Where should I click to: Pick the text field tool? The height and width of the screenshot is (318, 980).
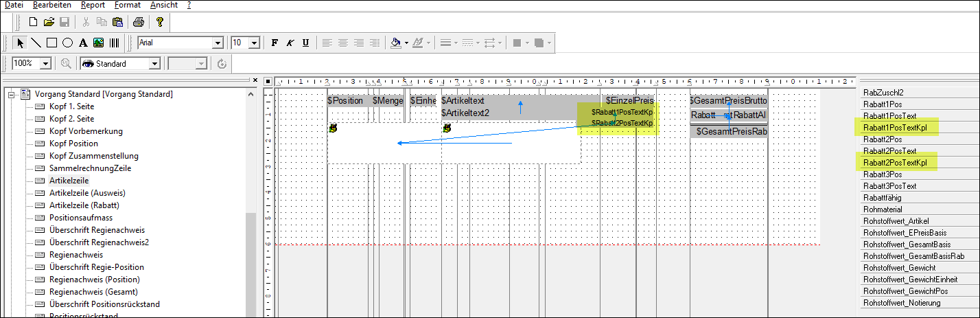click(83, 43)
